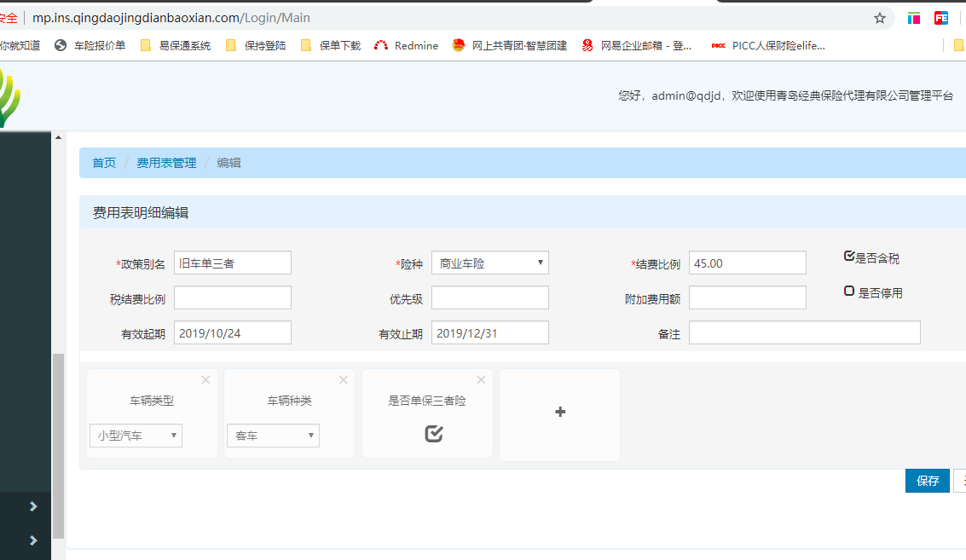Image resolution: width=966 pixels, height=560 pixels.
Task: Click the bookmark star icon in address bar
Action: tap(880, 18)
